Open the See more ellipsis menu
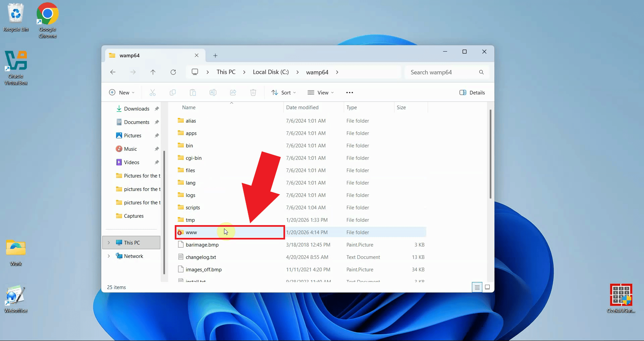This screenshot has height=341, width=644. coord(350,92)
